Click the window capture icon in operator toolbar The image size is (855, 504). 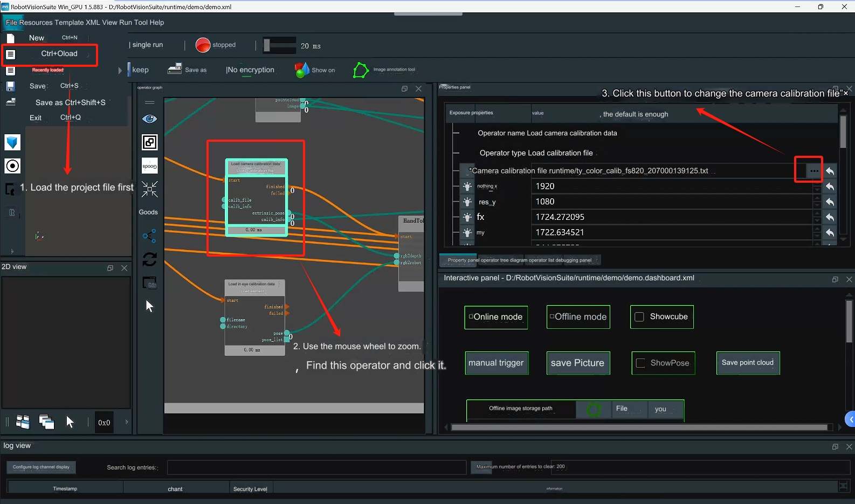[x=149, y=283]
